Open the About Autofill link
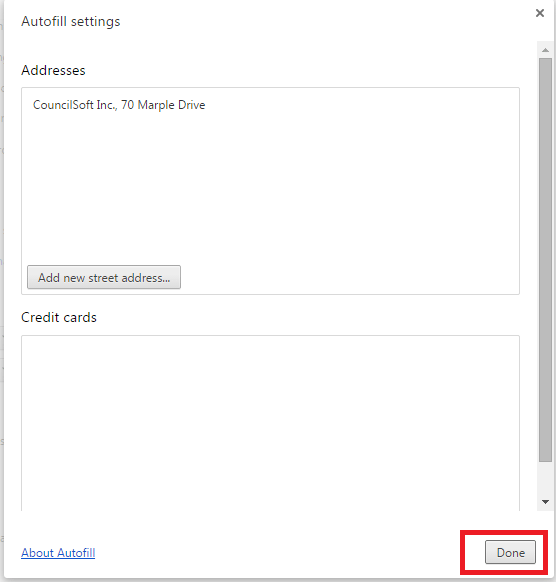This screenshot has height=582, width=556. (58, 553)
